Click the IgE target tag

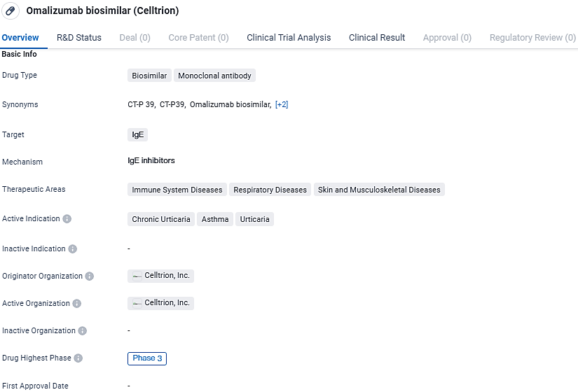click(138, 135)
